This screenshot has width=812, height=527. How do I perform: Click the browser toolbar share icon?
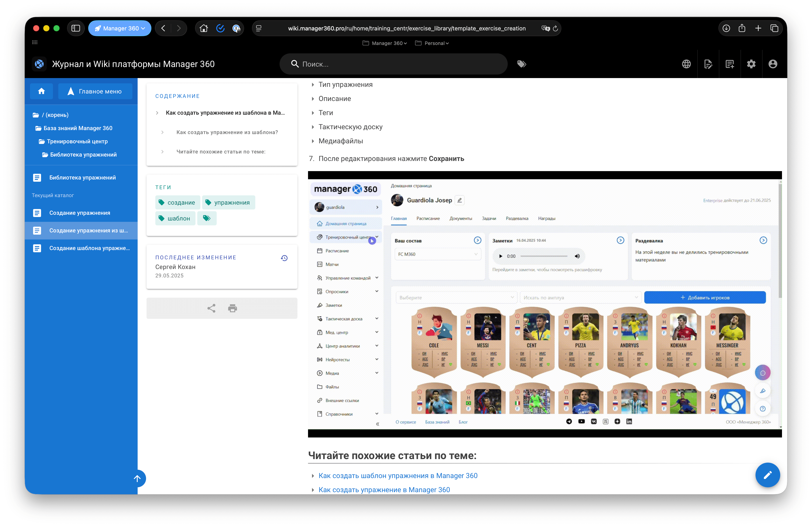(x=742, y=28)
